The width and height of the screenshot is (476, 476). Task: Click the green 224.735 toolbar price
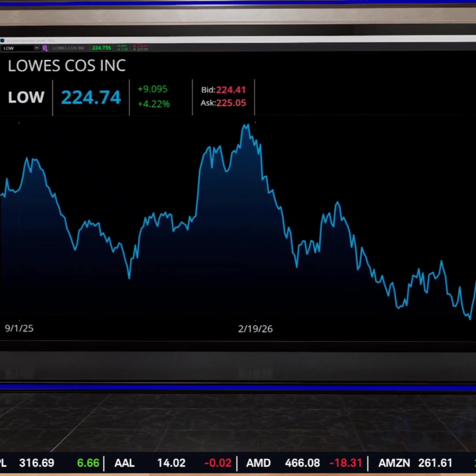point(102,48)
